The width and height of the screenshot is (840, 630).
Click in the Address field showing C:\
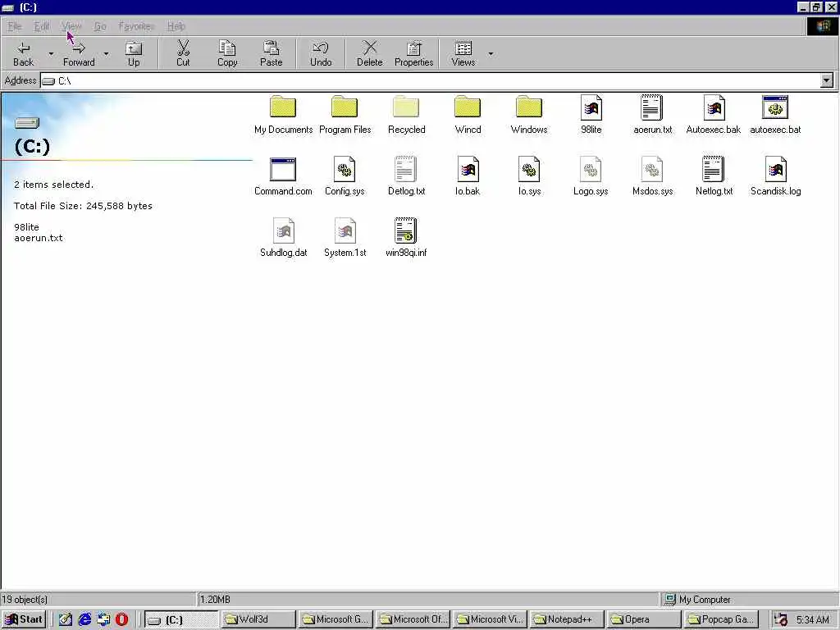pos(431,81)
